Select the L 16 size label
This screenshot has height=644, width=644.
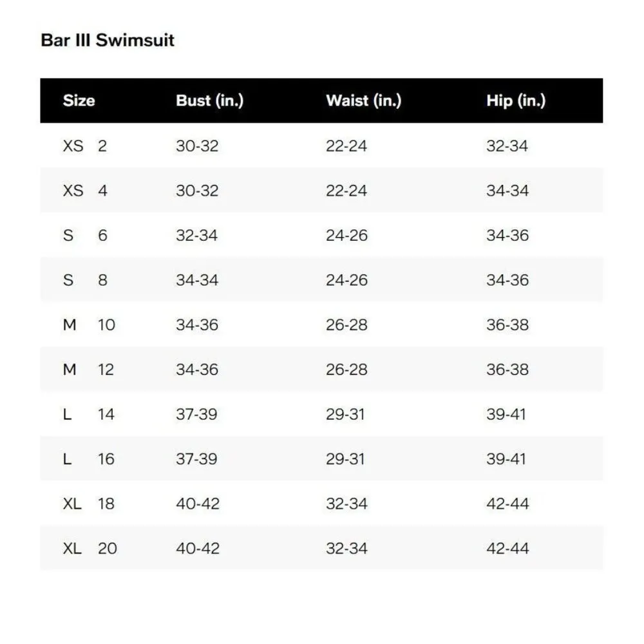coord(89,459)
